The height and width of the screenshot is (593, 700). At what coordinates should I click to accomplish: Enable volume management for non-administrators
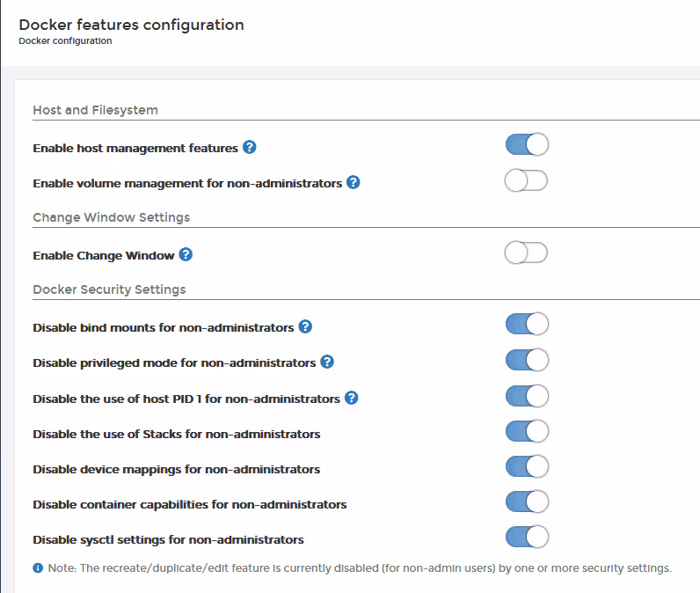pos(527,181)
